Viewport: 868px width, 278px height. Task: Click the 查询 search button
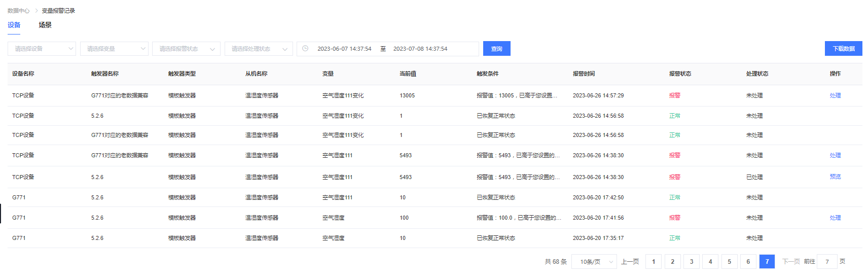496,49
